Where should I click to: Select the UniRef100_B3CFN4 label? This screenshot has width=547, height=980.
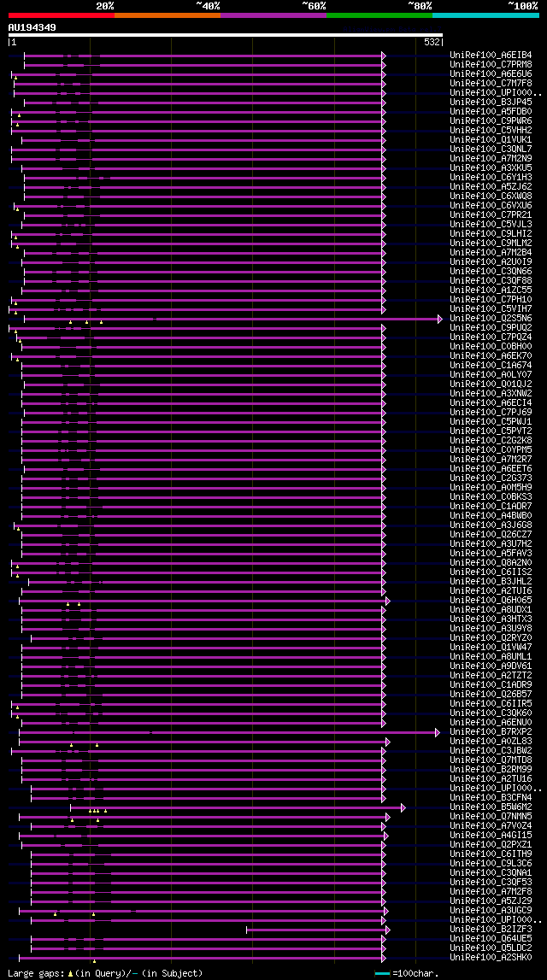(x=491, y=798)
